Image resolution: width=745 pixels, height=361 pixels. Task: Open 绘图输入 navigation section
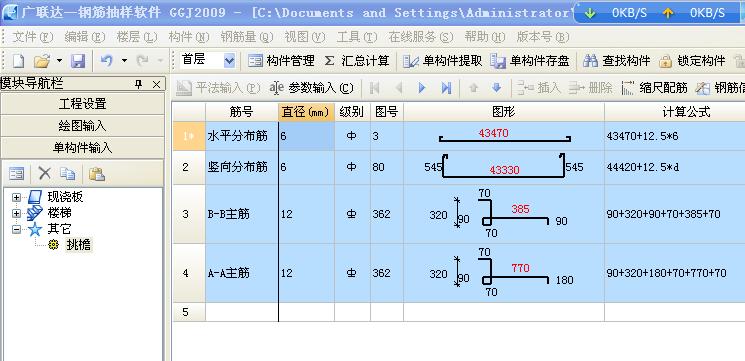pyautogui.click(x=83, y=126)
